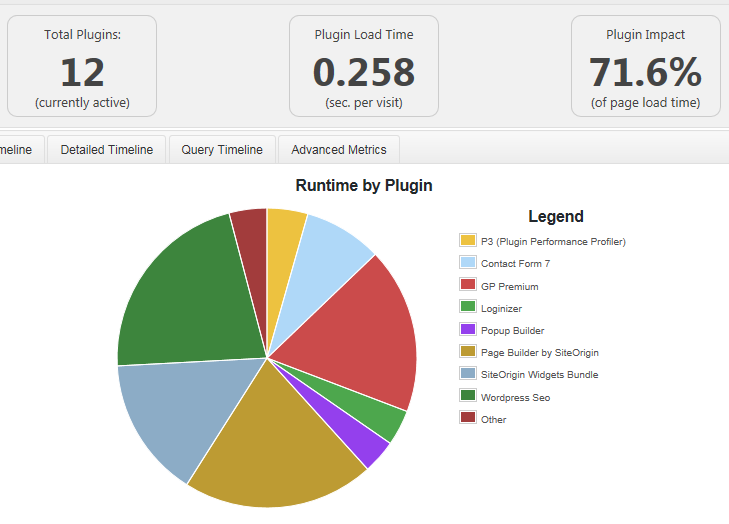
Task: Click the Plugin Load Time value 0.258
Action: coord(364,72)
